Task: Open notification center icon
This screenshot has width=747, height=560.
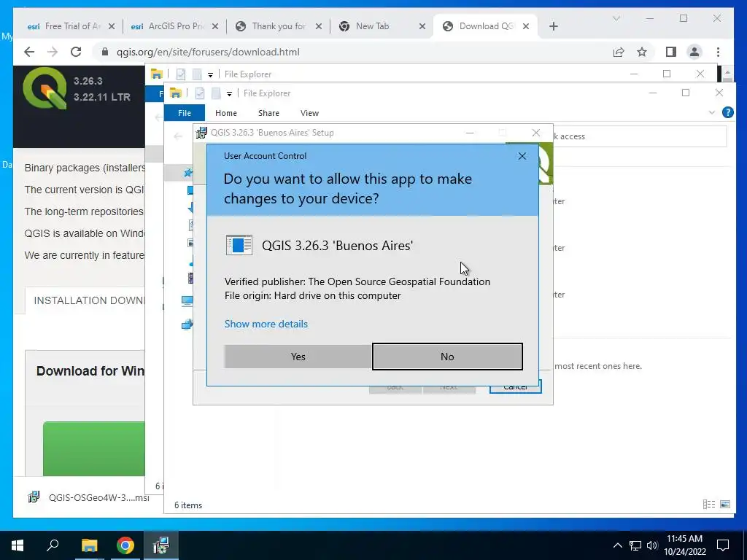Action: 723,545
